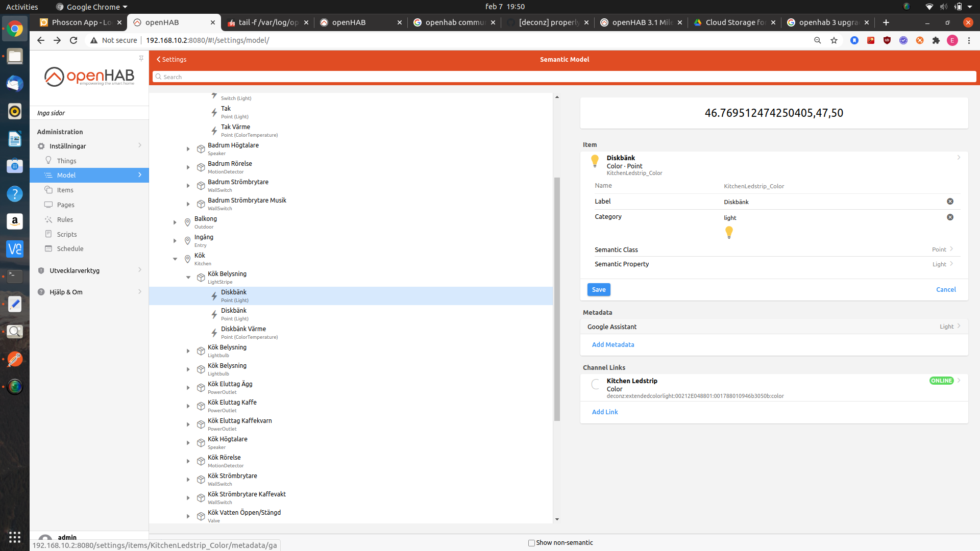Focus the Search field
The height and width of the screenshot is (551, 980).
pyautogui.click(x=564, y=77)
